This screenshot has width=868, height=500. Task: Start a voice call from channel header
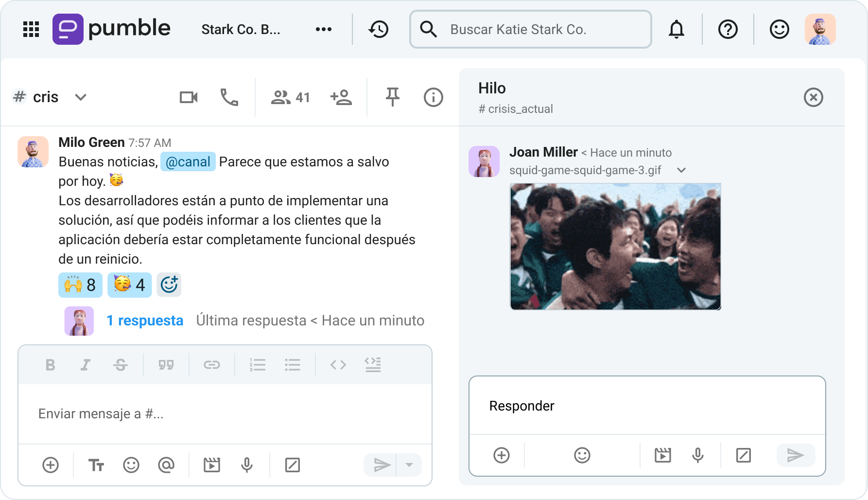pos(228,97)
